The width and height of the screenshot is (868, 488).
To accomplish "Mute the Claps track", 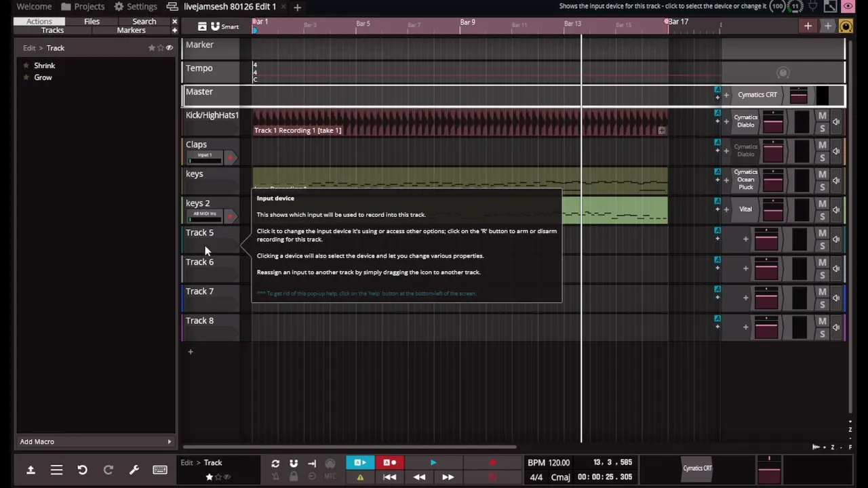I will click(822, 145).
